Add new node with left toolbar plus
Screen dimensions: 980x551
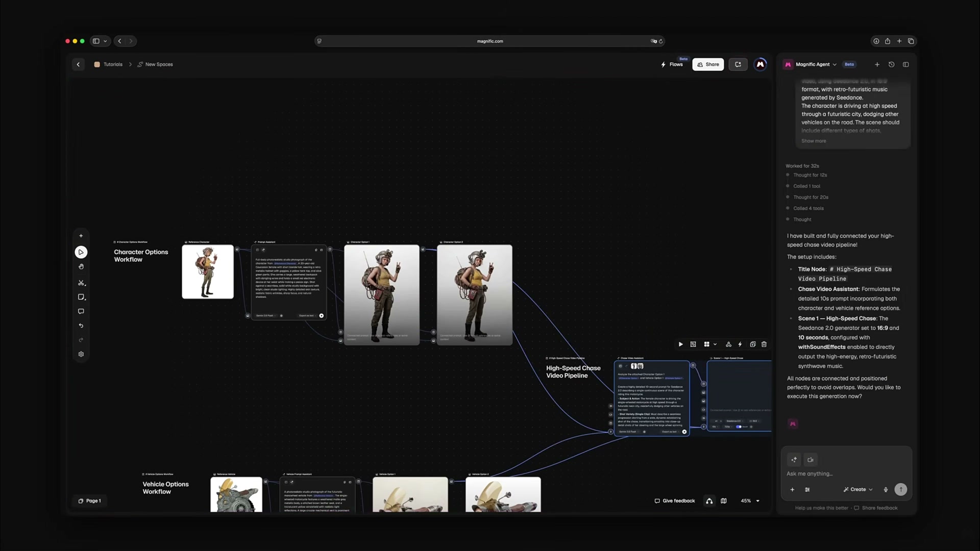tap(81, 236)
